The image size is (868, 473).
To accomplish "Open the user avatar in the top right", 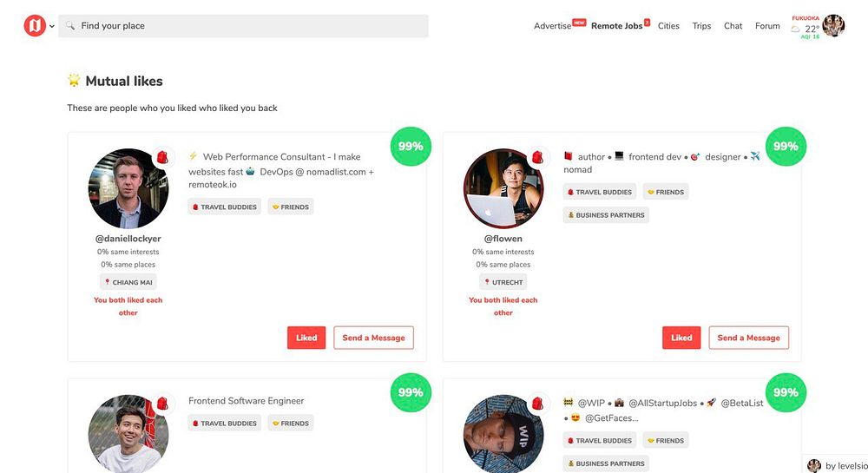I will (x=833, y=25).
